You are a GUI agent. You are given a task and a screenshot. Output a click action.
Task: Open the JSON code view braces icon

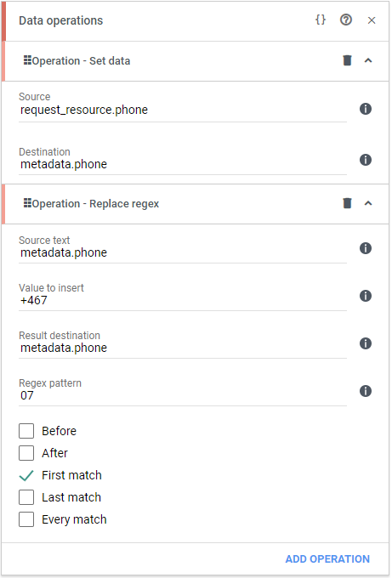321,20
